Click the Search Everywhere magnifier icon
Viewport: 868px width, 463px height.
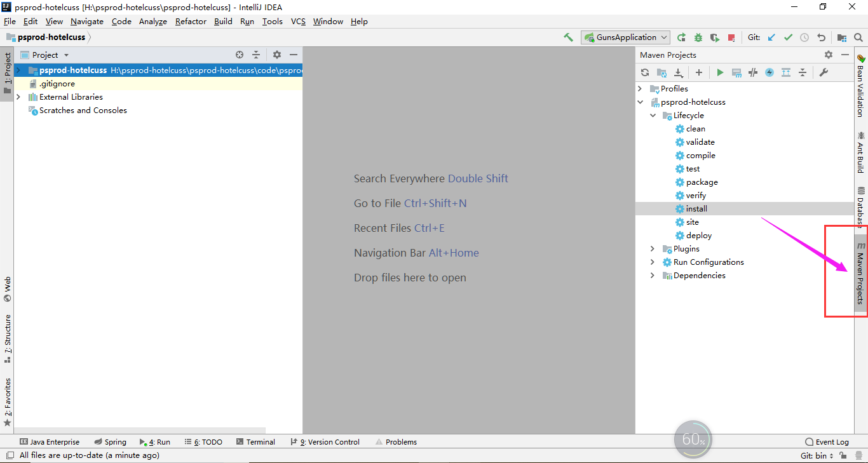tap(858, 37)
